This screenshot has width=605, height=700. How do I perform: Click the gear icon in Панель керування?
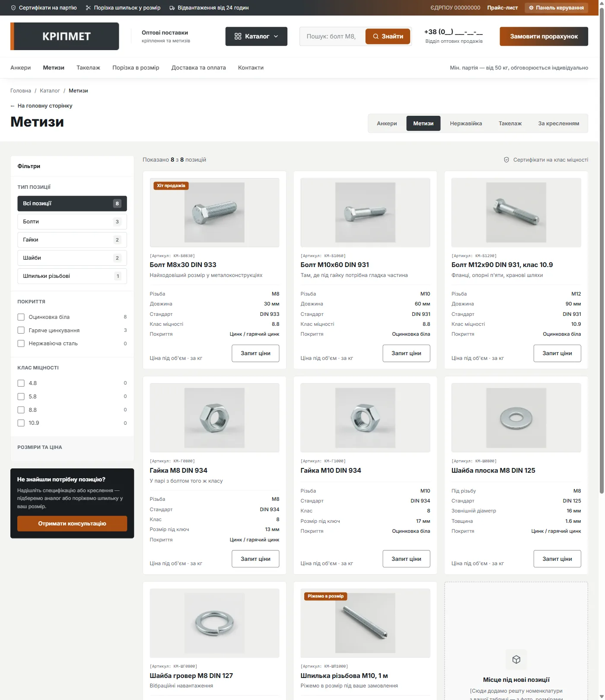click(x=532, y=8)
